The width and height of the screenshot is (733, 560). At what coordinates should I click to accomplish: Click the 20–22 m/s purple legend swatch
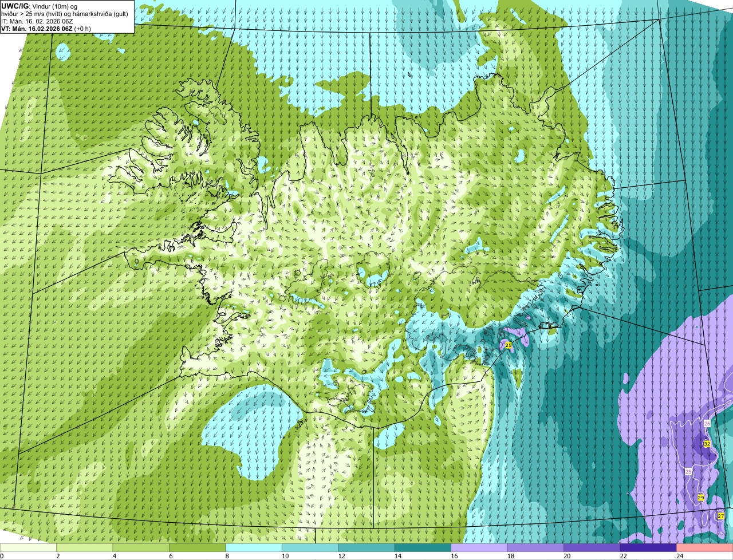click(592, 547)
